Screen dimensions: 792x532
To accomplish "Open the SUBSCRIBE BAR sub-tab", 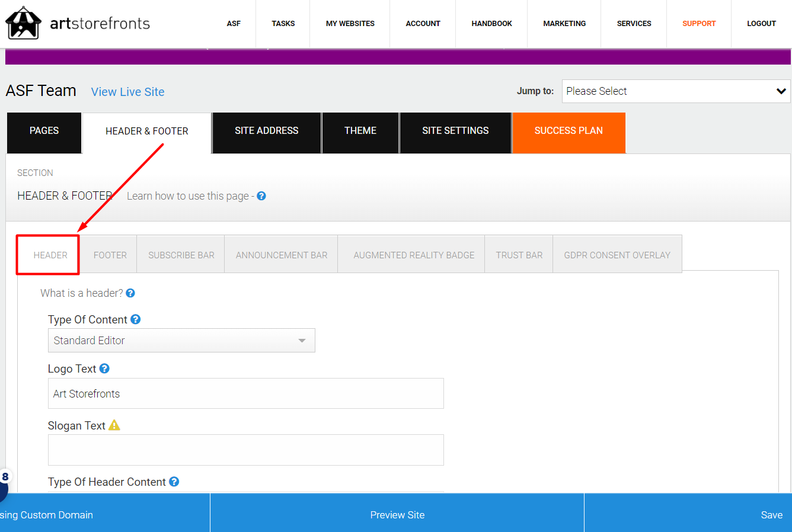I will [x=181, y=255].
